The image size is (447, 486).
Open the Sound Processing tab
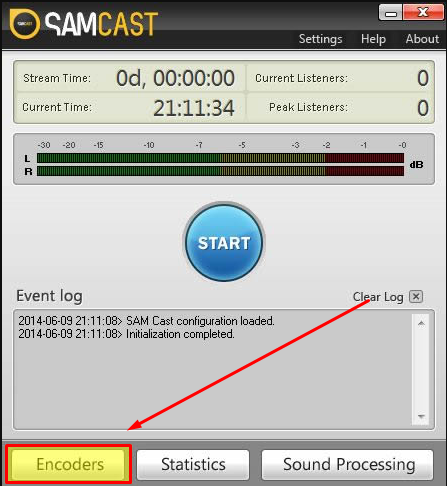(348, 465)
